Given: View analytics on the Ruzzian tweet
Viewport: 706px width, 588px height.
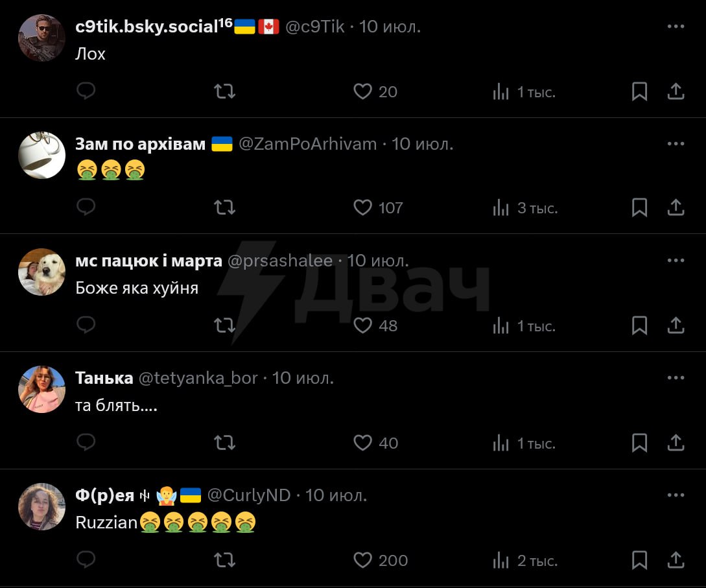Looking at the screenshot, I should (x=525, y=561).
